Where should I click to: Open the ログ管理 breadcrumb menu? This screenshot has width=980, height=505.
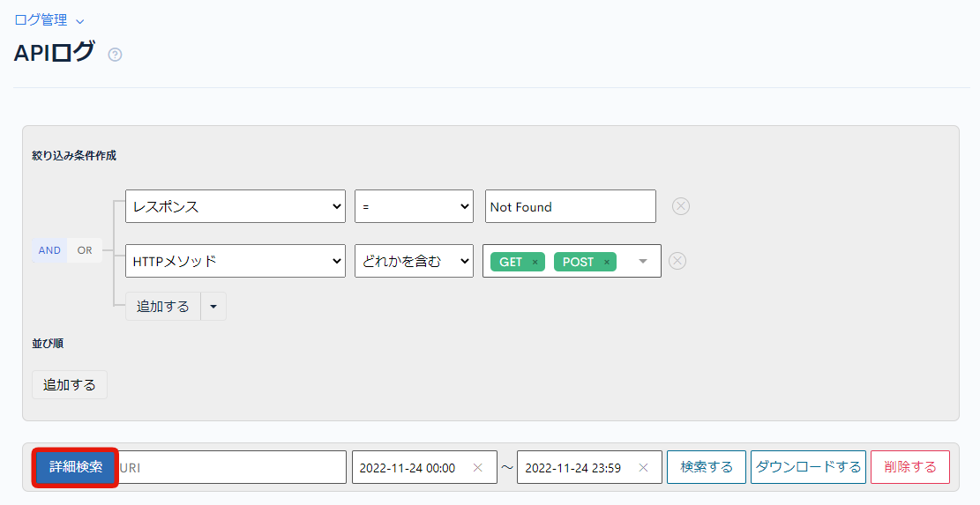coord(49,20)
